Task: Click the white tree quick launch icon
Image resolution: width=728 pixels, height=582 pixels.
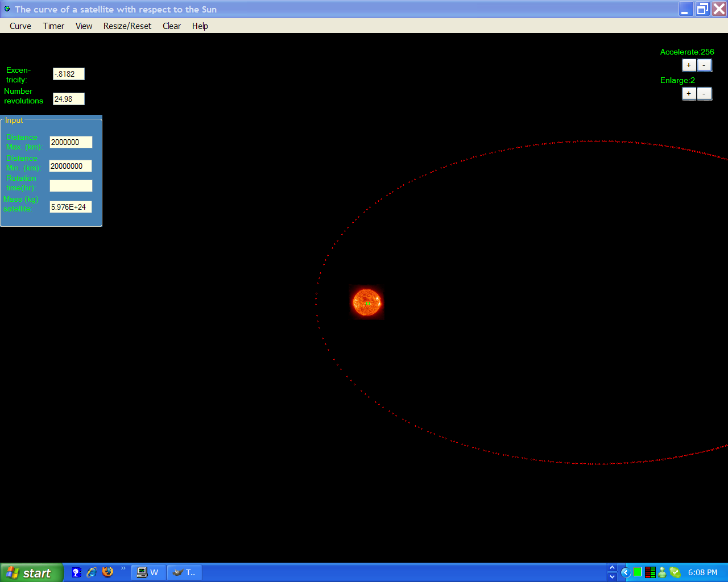Action: tap(76, 572)
